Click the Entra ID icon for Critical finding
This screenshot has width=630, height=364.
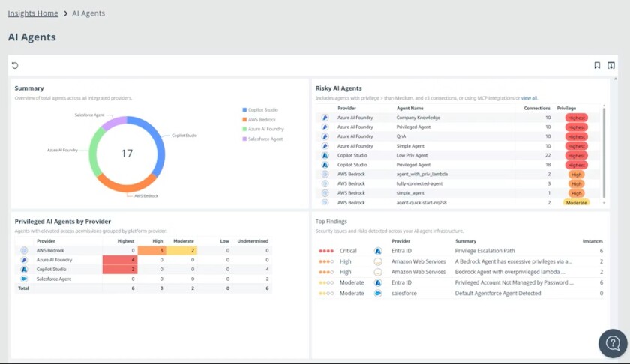pyautogui.click(x=378, y=251)
